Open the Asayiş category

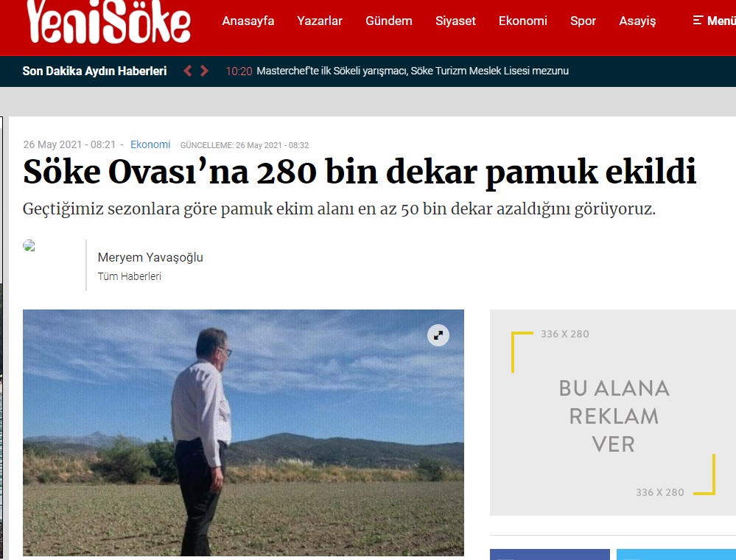point(637,21)
